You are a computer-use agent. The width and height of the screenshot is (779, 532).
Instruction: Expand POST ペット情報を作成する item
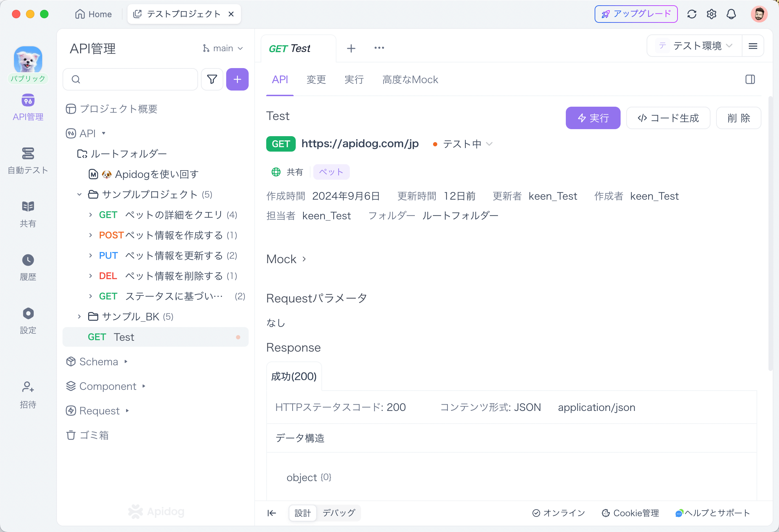click(x=91, y=235)
